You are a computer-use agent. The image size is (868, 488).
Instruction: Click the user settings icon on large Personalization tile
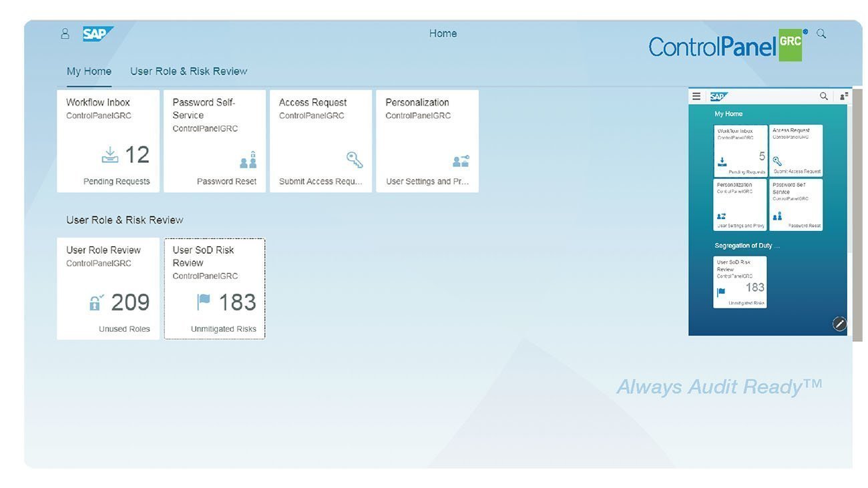tap(461, 161)
